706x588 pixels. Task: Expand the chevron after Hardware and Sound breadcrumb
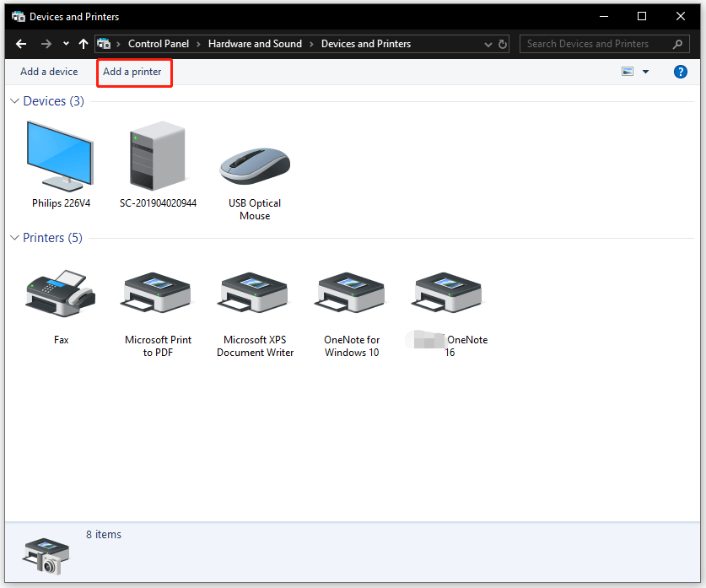(x=311, y=44)
